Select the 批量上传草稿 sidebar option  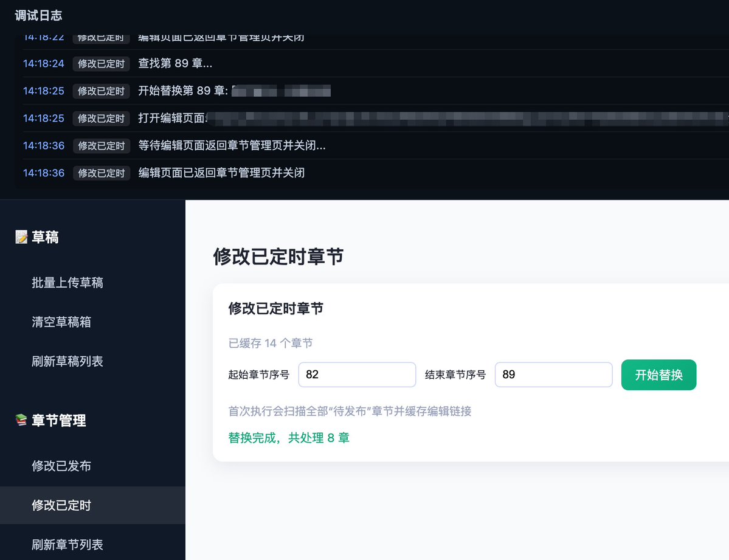67,282
